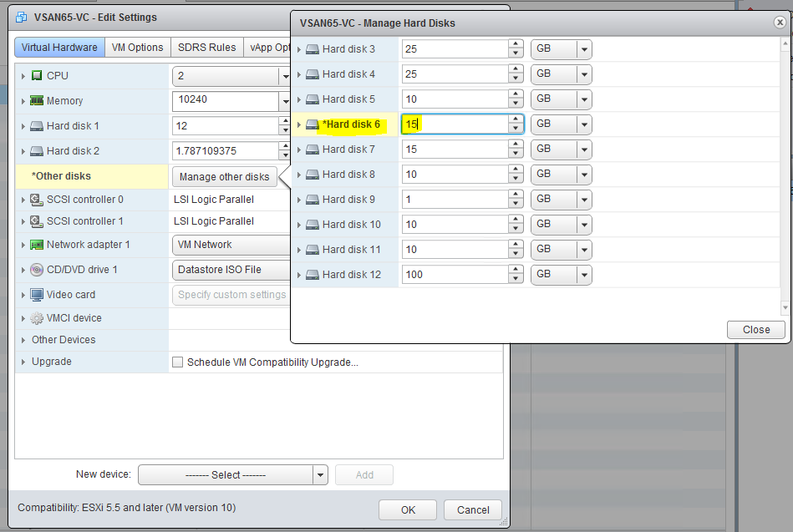The height and width of the screenshot is (532, 793).
Task: Click the Hard disk 7 drive icon
Action: click(313, 149)
